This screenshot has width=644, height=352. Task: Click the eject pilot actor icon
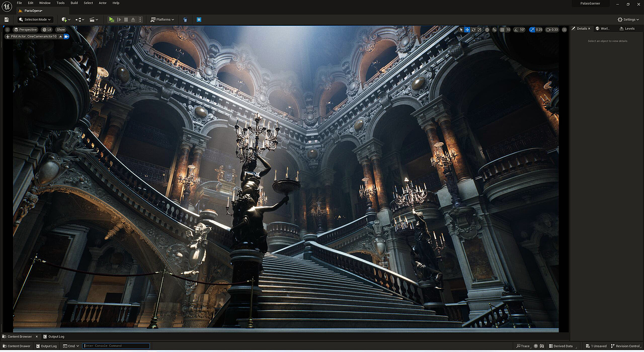tap(61, 37)
